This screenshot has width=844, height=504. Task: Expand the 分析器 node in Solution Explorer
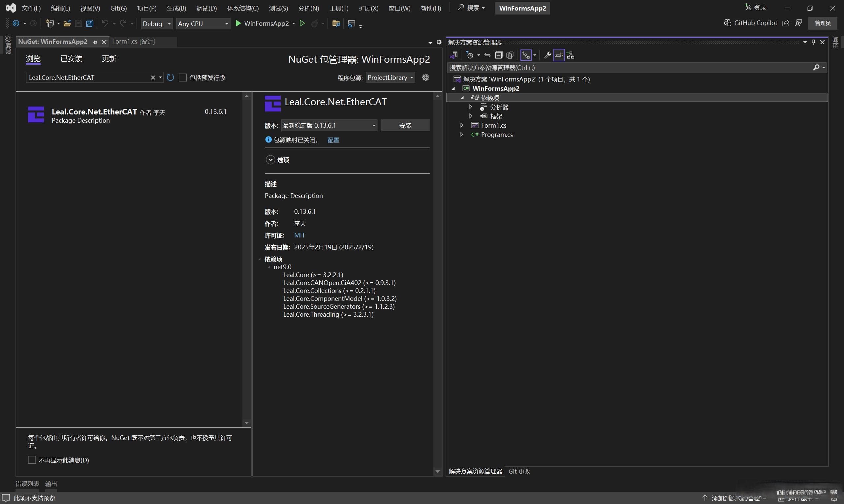click(x=471, y=107)
